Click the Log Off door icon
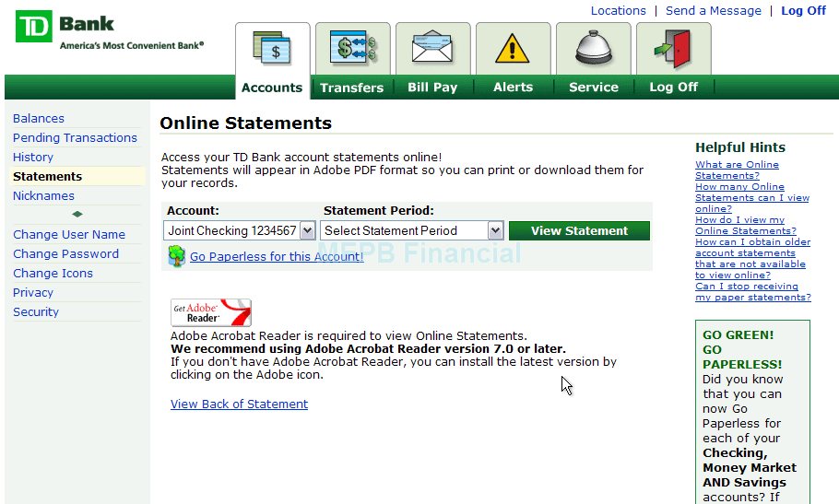This screenshot has width=839, height=504. pos(673,49)
